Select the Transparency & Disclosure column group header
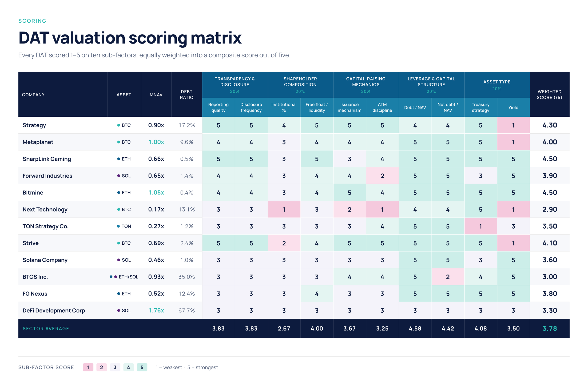The image size is (588, 386). pos(235,85)
